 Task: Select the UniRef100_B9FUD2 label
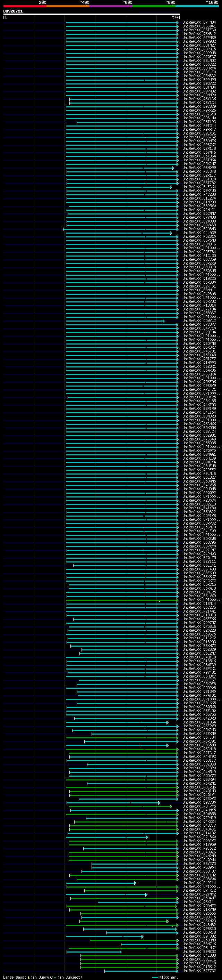pos(199,937)
